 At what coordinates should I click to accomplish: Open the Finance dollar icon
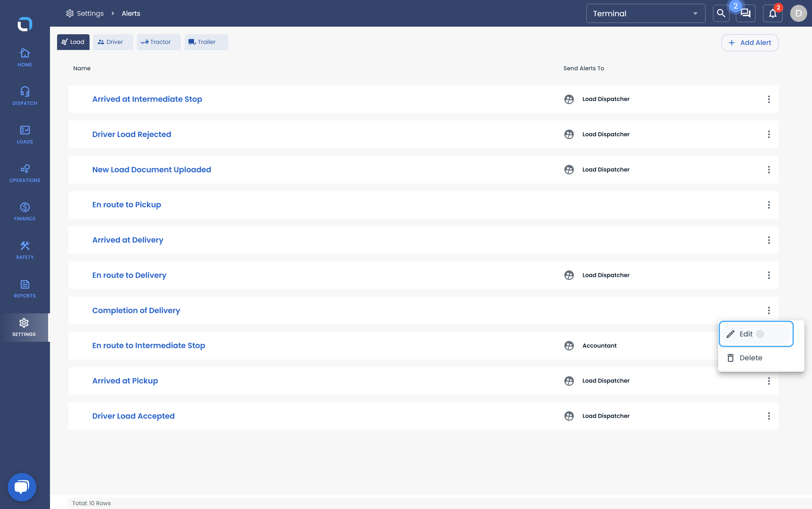pos(25,207)
